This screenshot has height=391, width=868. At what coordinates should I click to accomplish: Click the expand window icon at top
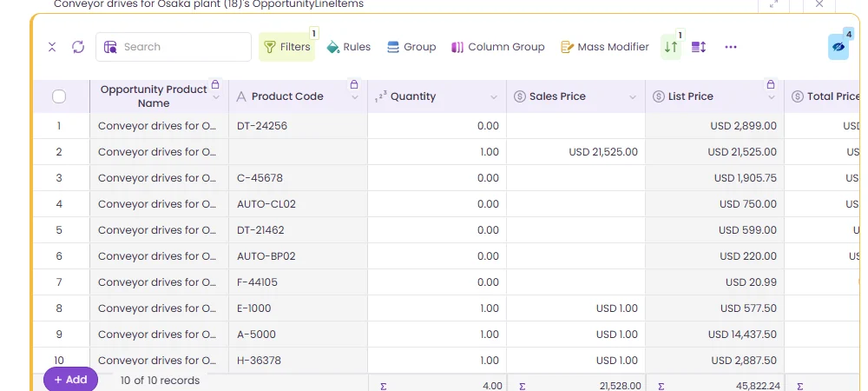point(774,3)
